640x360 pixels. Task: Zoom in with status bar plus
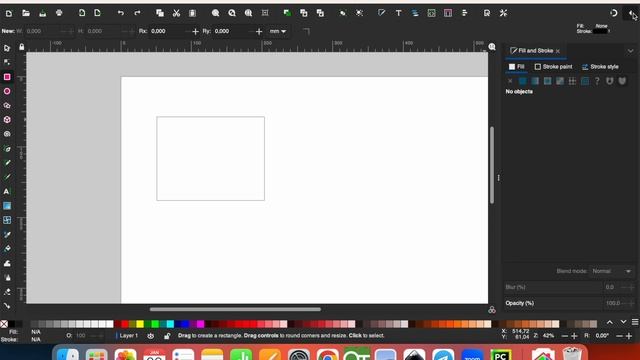pyautogui.click(x=574, y=336)
